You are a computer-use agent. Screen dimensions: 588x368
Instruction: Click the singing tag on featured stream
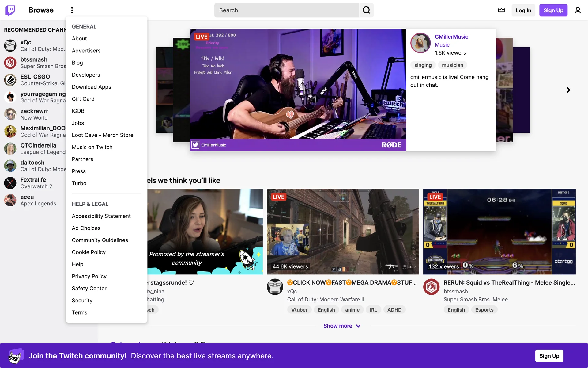pos(423,65)
